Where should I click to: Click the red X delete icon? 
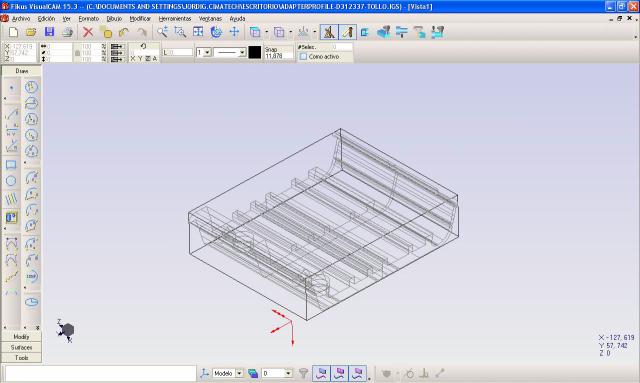pos(88,32)
